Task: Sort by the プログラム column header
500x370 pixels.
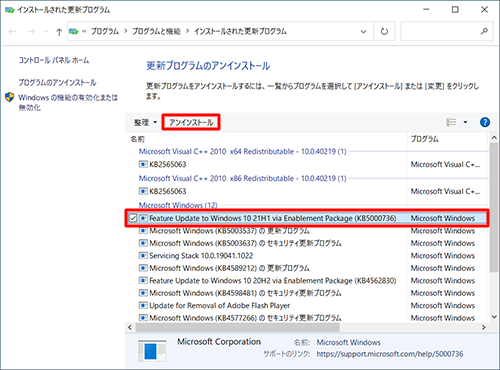Action: click(x=424, y=139)
